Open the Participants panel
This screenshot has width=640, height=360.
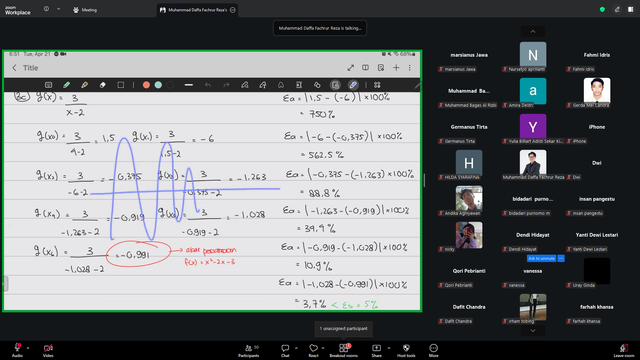249,350
